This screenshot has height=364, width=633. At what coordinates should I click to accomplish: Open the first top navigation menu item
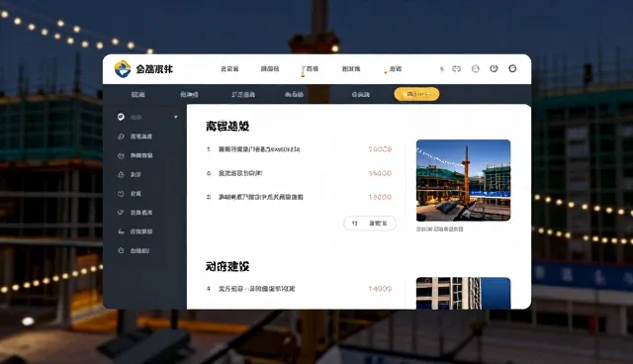tap(229, 69)
